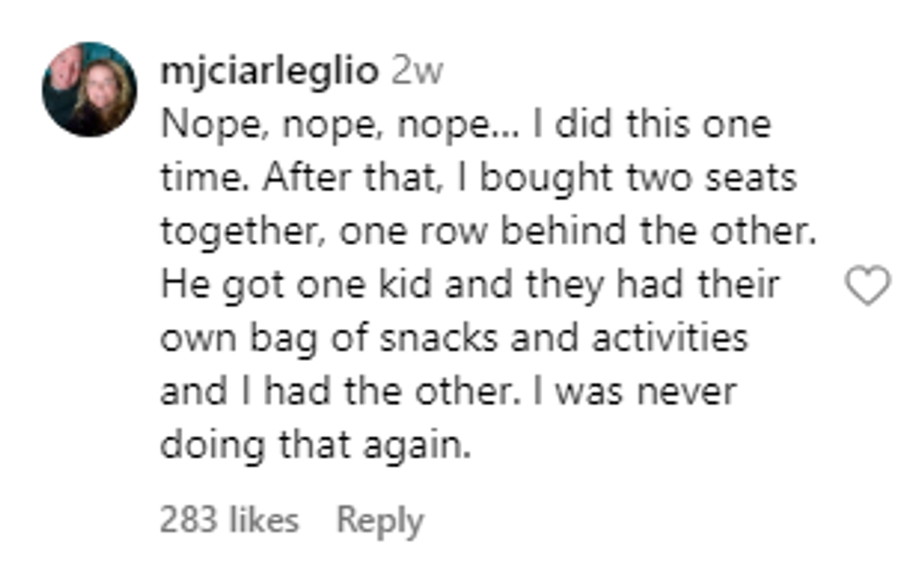View the 283 likes list
This screenshot has width=924, height=573.
(x=229, y=519)
